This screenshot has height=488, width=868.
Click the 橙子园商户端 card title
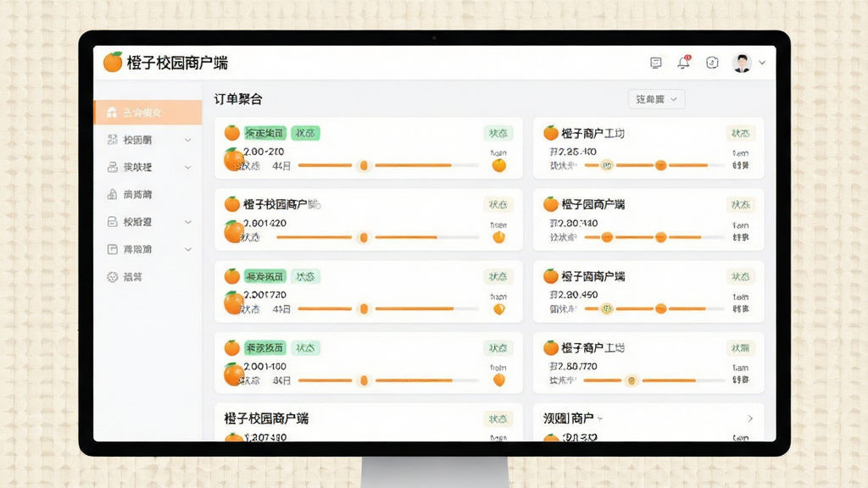click(x=593, y=204)
